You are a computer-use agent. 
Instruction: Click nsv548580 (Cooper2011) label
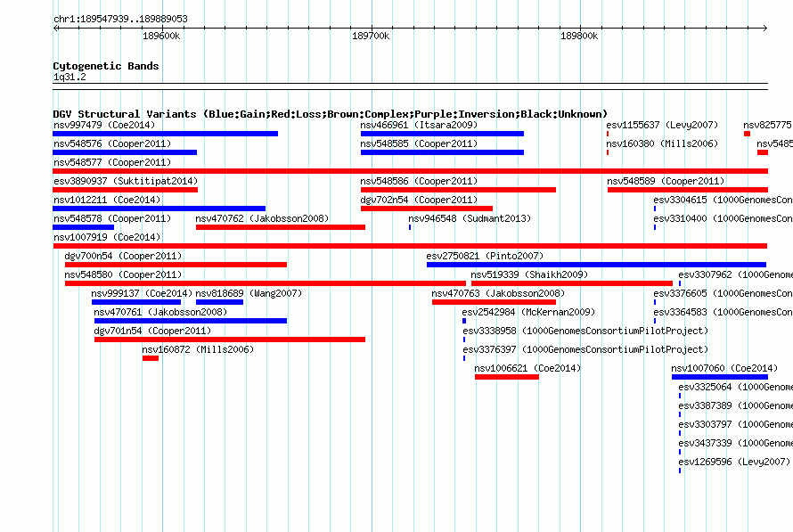(123, 274)
